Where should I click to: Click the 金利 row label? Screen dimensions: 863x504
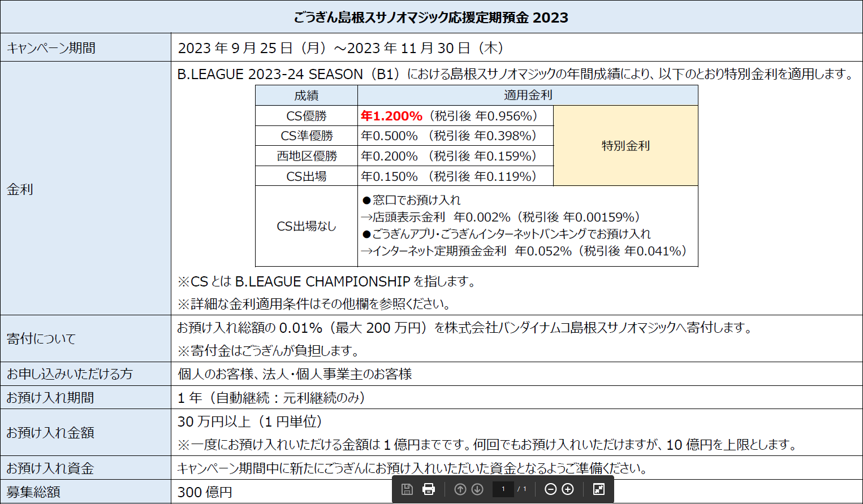coord(20,189)
